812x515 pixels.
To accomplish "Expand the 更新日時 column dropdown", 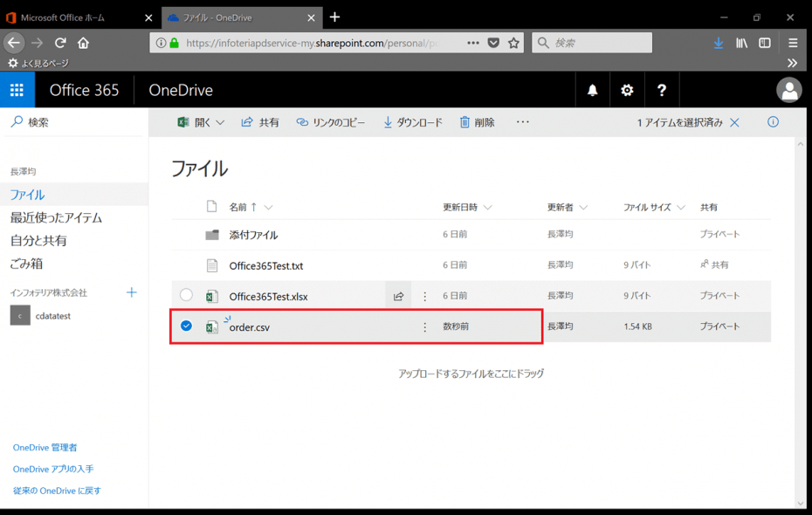I will click(x=487, y=208).
